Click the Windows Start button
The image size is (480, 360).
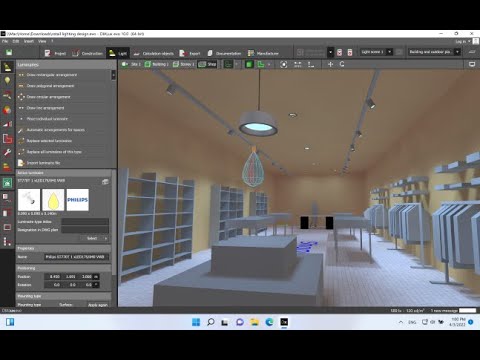tap(196, 322)
